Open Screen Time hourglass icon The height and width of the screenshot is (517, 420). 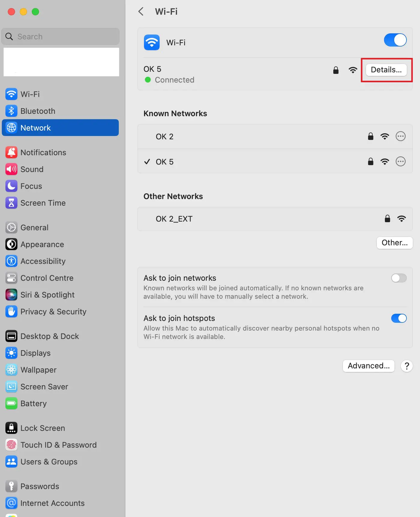11,203
